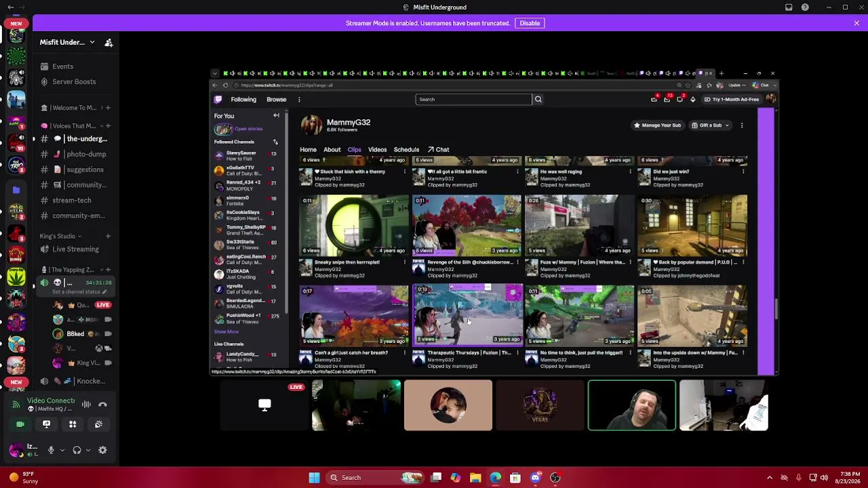
Task: Collapse the Twitch For You sidebar
Action: (276, 116)
